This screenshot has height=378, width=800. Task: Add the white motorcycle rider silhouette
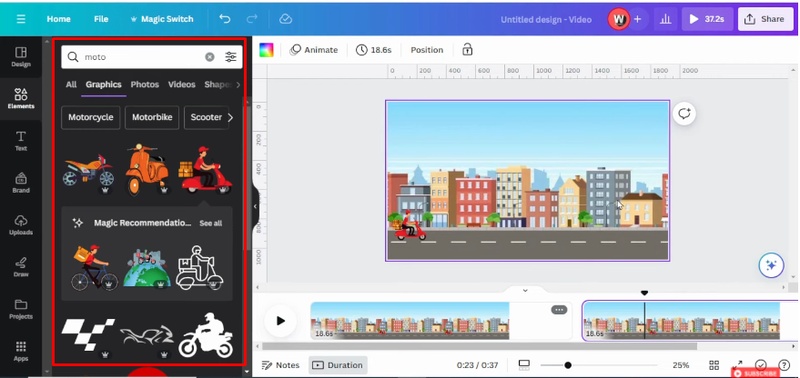tap(206, 335)
